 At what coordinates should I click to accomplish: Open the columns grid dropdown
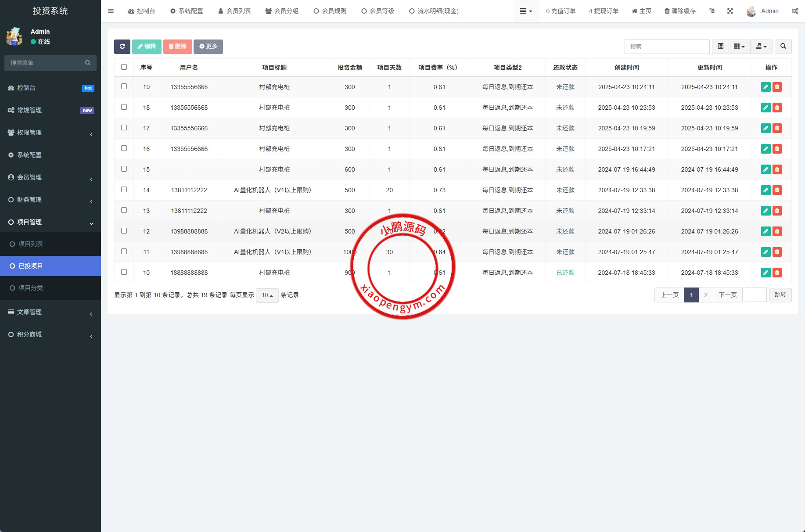pyautogui.click(x=739, y=47)
